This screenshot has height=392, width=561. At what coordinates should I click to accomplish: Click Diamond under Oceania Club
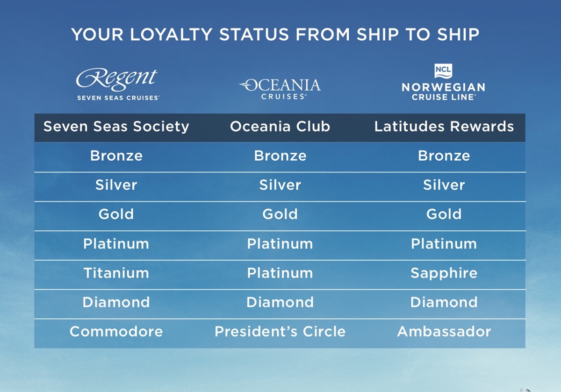tap(280, 302)
